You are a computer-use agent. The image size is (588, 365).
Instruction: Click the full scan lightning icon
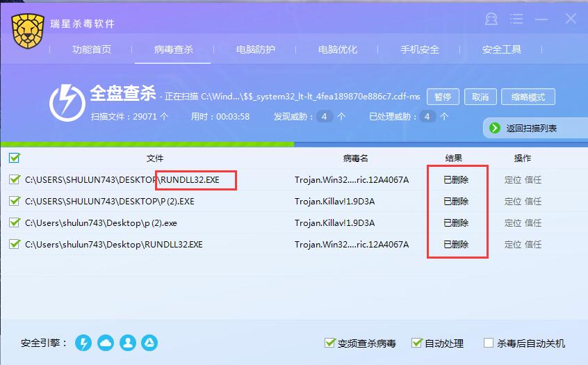click(67, 103)
